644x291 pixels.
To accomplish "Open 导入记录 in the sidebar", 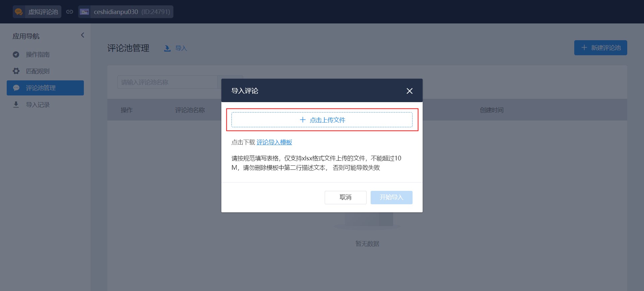I will [x=45, y=105].
